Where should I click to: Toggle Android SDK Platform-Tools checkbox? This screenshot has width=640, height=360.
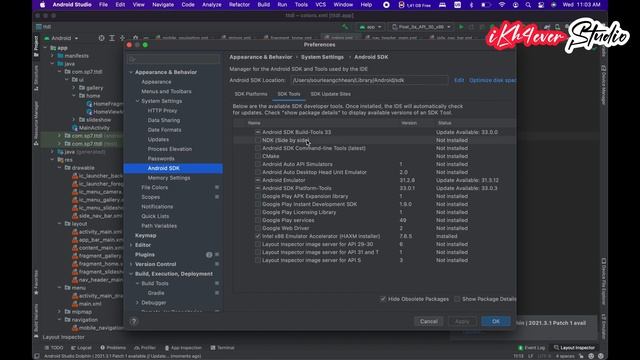click(258, 188)
